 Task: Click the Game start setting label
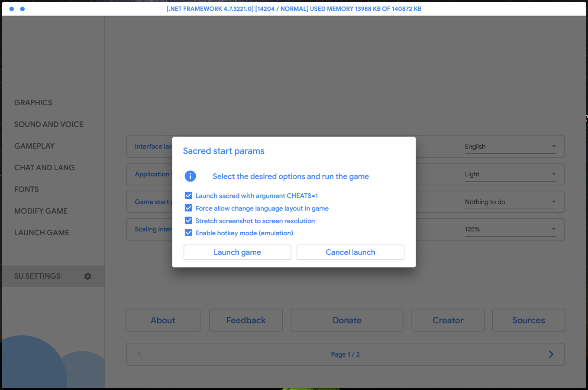pyautogui.click(x=153, y=202)
